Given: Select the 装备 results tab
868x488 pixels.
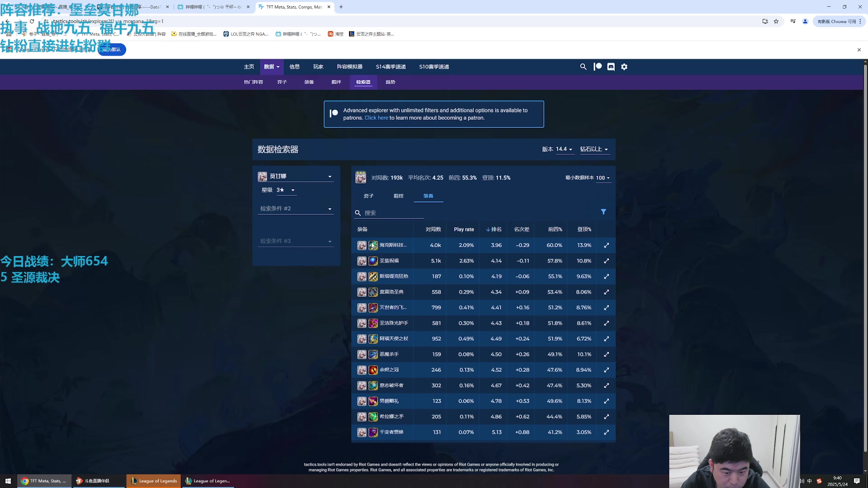Looking at the screenshot, I should [428, 196].
